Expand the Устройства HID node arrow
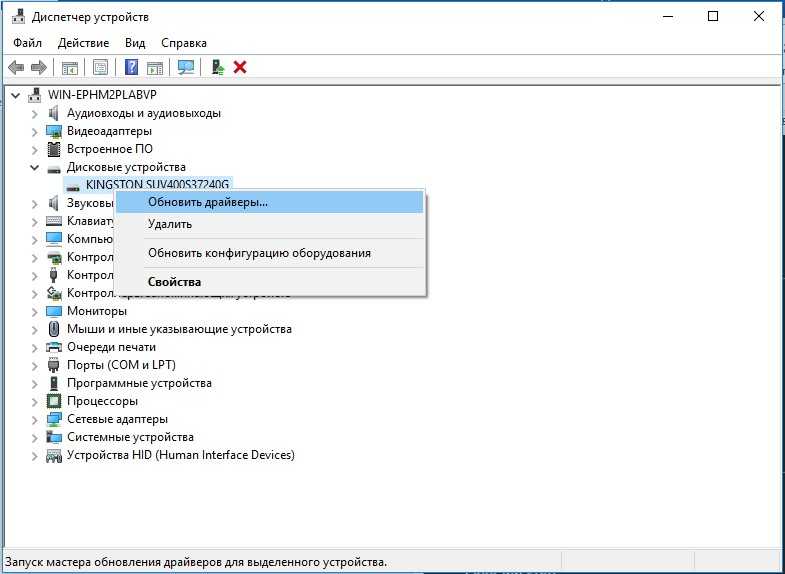Image resolution: width=785 pixels, height=574 pixels. coord(35,456)
